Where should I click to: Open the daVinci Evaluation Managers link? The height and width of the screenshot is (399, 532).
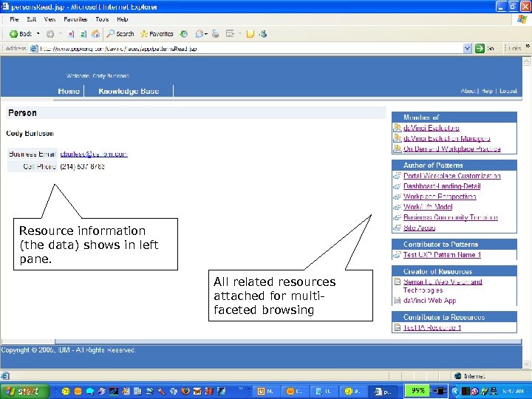click(446, 138)
